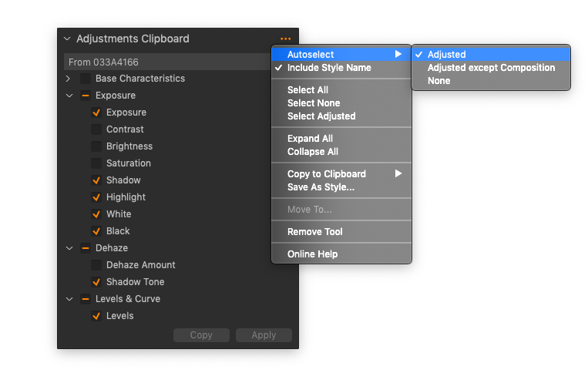588x373 pixels.
Task: Click the Adjustments Clipboard panel title
Action: point(133,39)
